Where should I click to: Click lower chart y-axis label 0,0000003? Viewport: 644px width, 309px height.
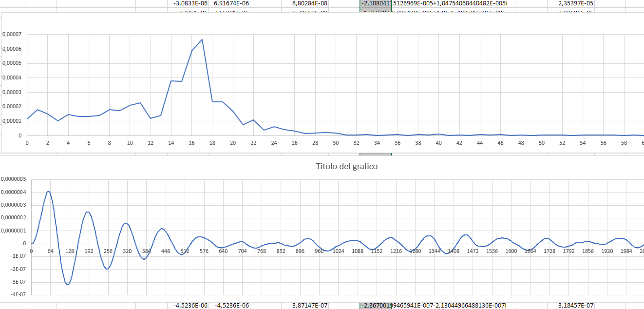coord(13,205)
